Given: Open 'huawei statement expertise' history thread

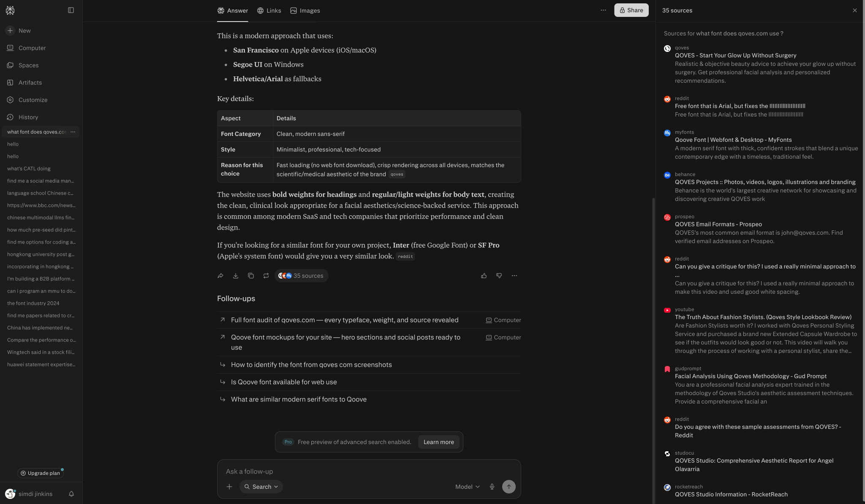Looking at the screenshot, I should pyautogui.click(x=41, y=365).
